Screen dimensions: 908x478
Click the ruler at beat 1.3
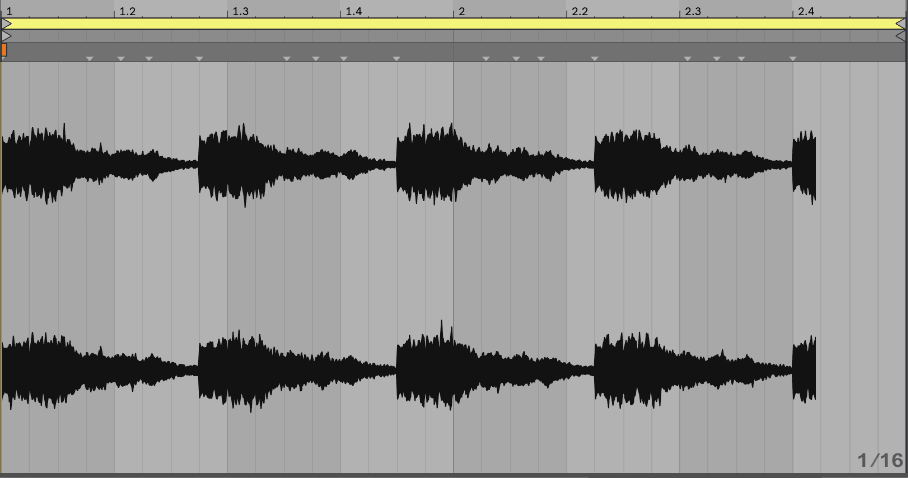pyautogui.click(x=240, y=11)
